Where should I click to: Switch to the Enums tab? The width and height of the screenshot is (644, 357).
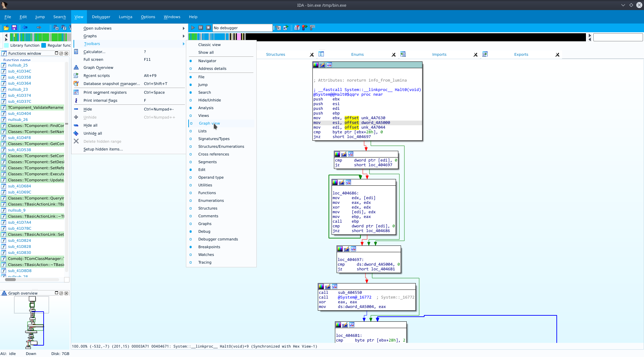click(357, 54)
